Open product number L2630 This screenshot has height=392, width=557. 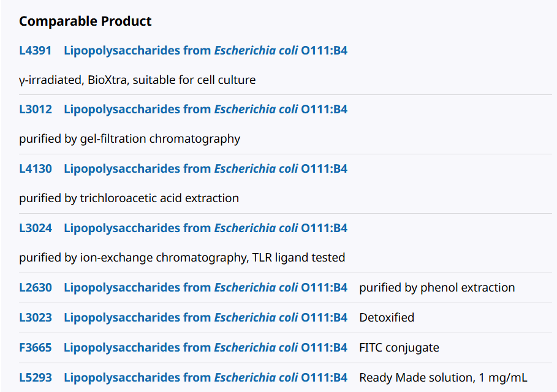pos(35,287)
